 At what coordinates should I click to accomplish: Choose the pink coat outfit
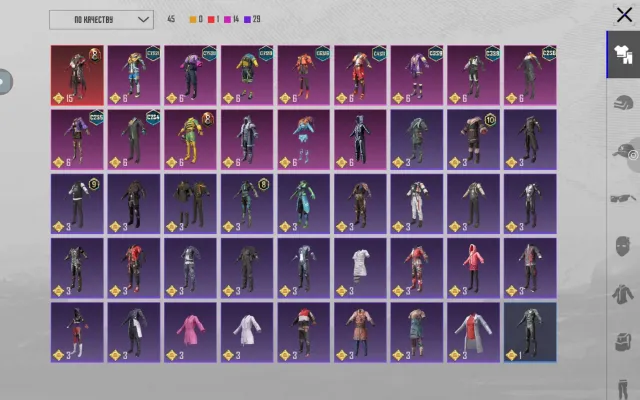pos(191,332)
